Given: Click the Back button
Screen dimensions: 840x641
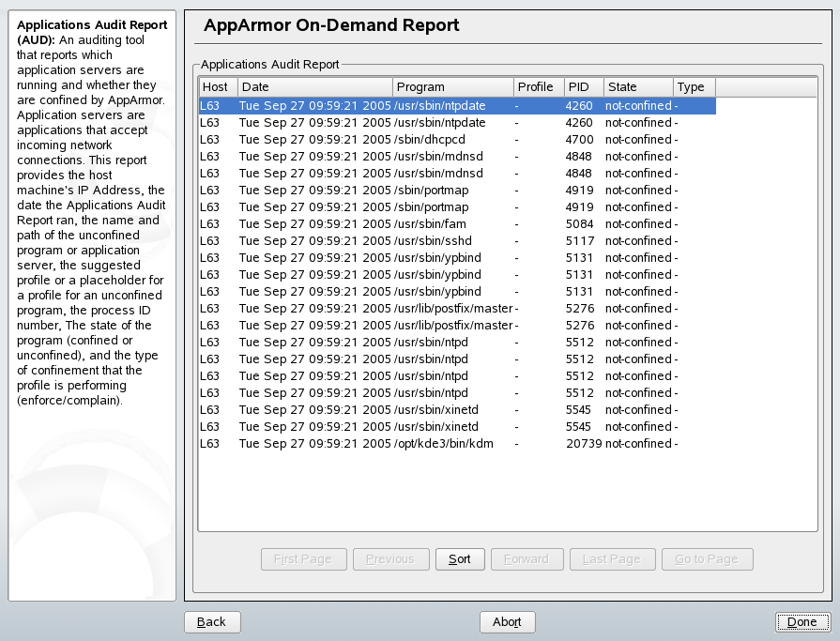Looking at the screenshot, I should coord(212,621).
